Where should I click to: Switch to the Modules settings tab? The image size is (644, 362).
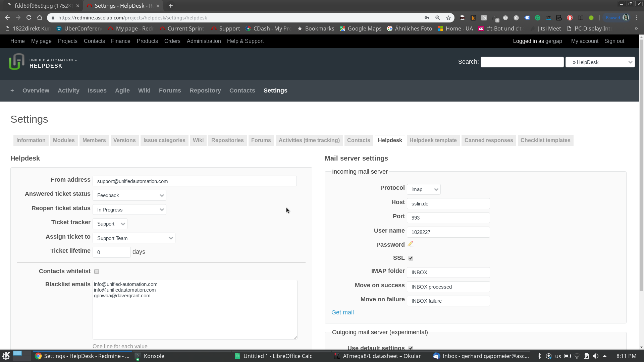coord(64,140)
